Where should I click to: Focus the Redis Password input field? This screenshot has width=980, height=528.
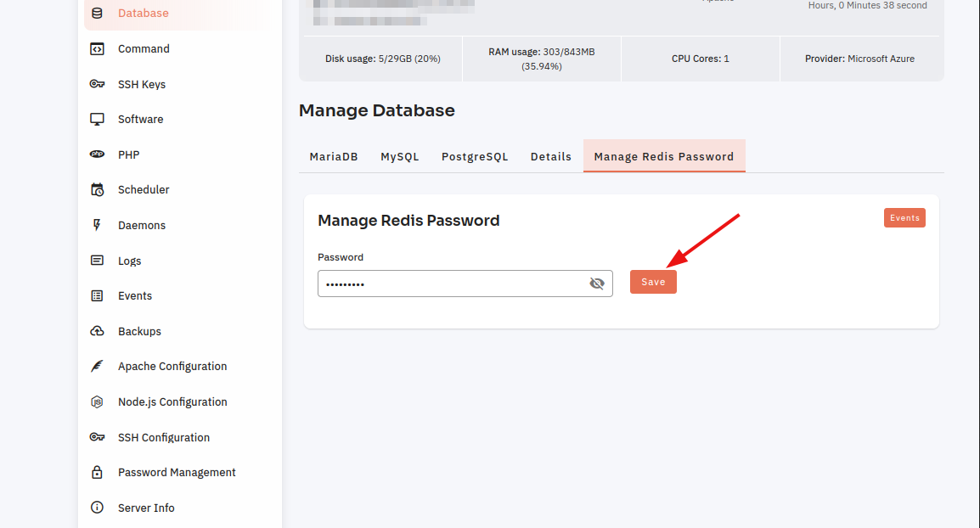(x=465, y=284)
